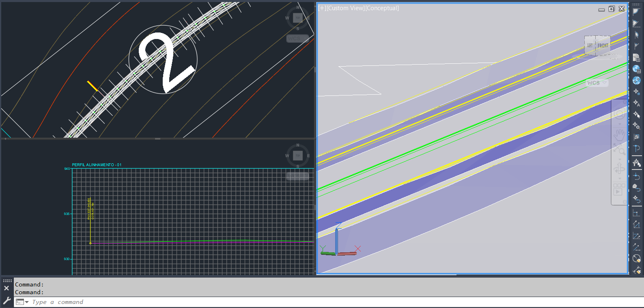Viewport: 644px width, 308px height.
Task: Click the 935 elevation label on profile
Action: (67, 214)
